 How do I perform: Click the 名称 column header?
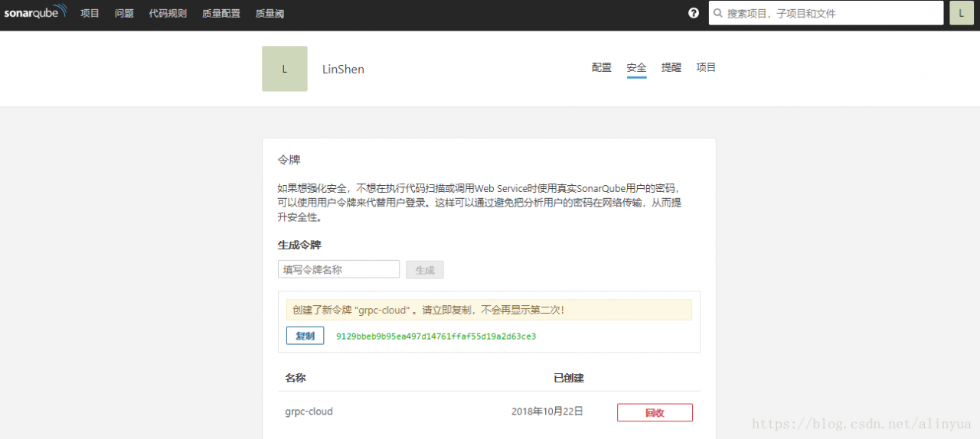click(296, 378)
